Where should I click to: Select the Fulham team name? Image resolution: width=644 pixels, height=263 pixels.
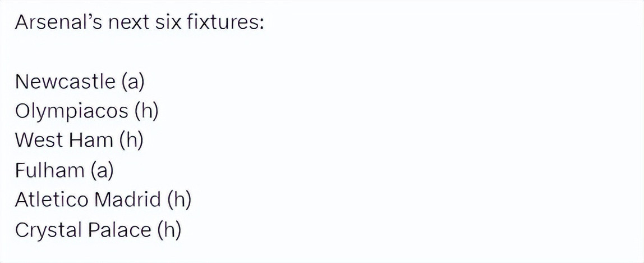point(50,170)
